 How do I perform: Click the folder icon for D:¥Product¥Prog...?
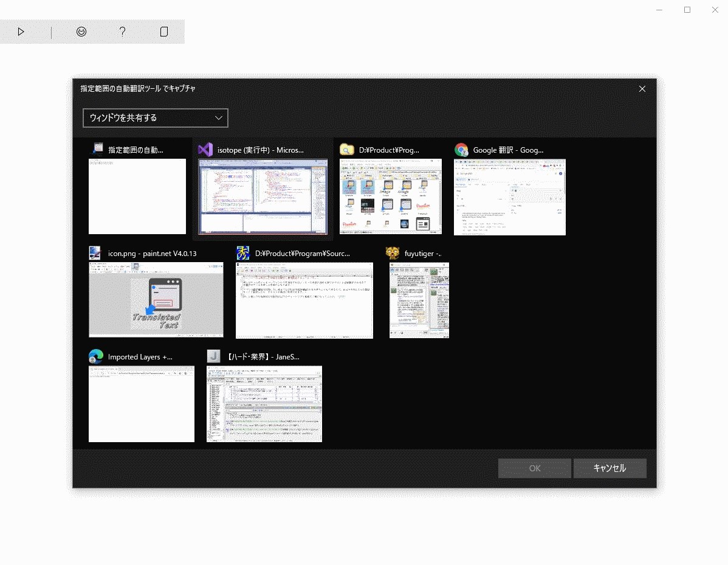point(347,150)
